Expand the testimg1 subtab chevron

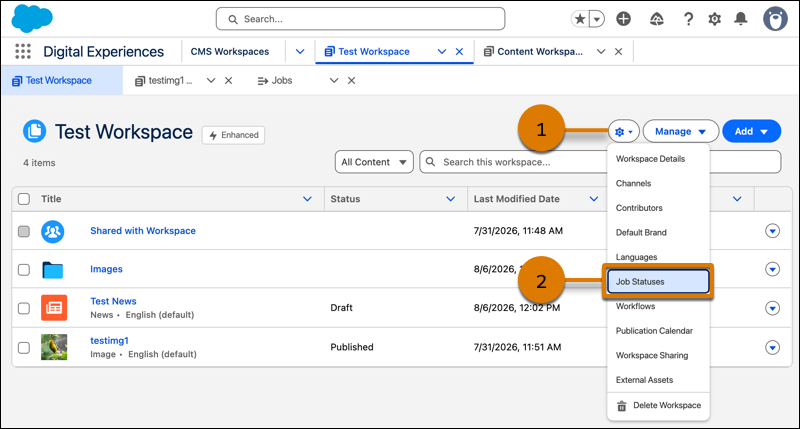coord(211,81)
